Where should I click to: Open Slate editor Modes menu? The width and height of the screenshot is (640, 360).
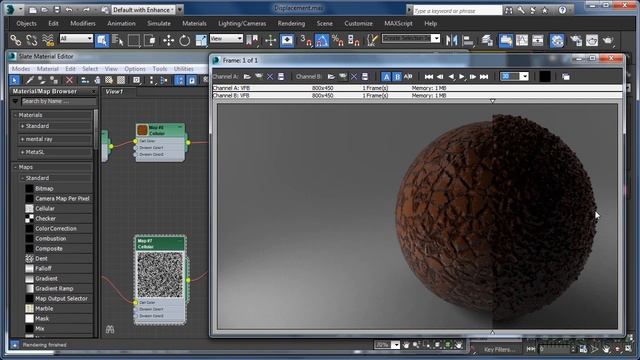21,69
